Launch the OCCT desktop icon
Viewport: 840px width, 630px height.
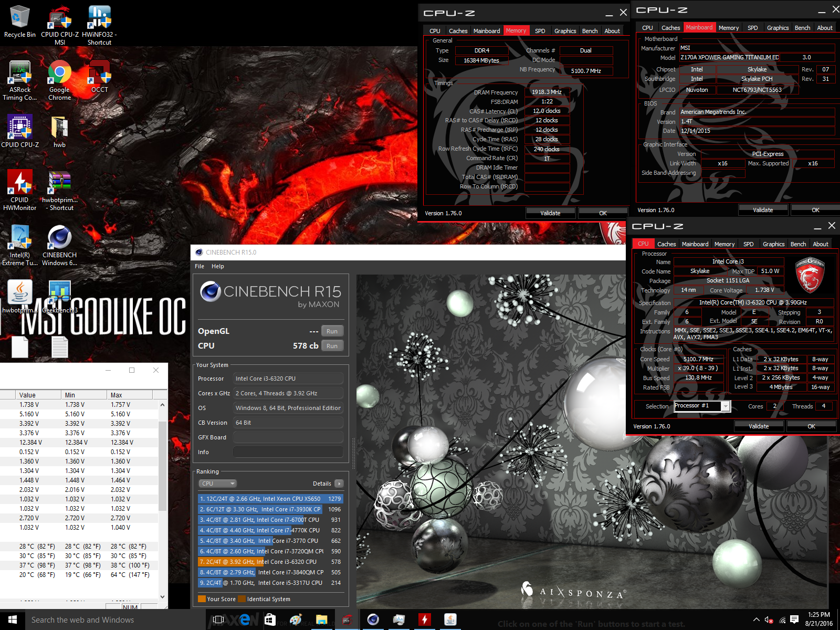coord(99,77)
